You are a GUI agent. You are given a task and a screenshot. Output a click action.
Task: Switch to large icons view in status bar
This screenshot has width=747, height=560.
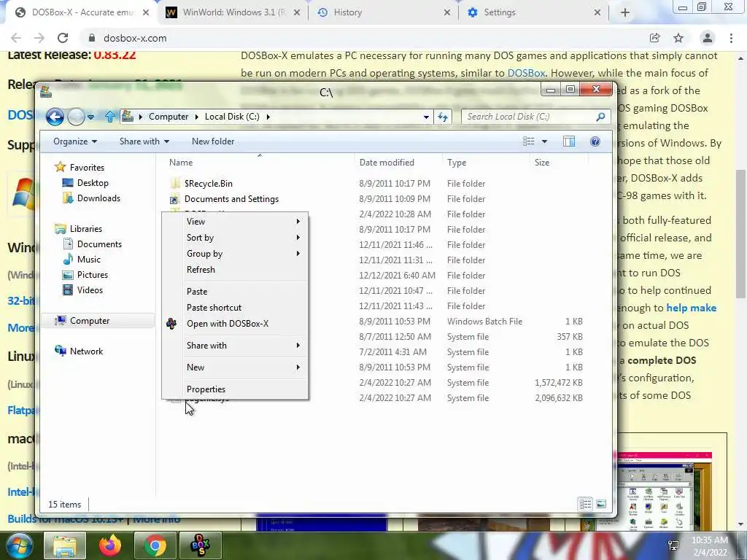[601, 504]
